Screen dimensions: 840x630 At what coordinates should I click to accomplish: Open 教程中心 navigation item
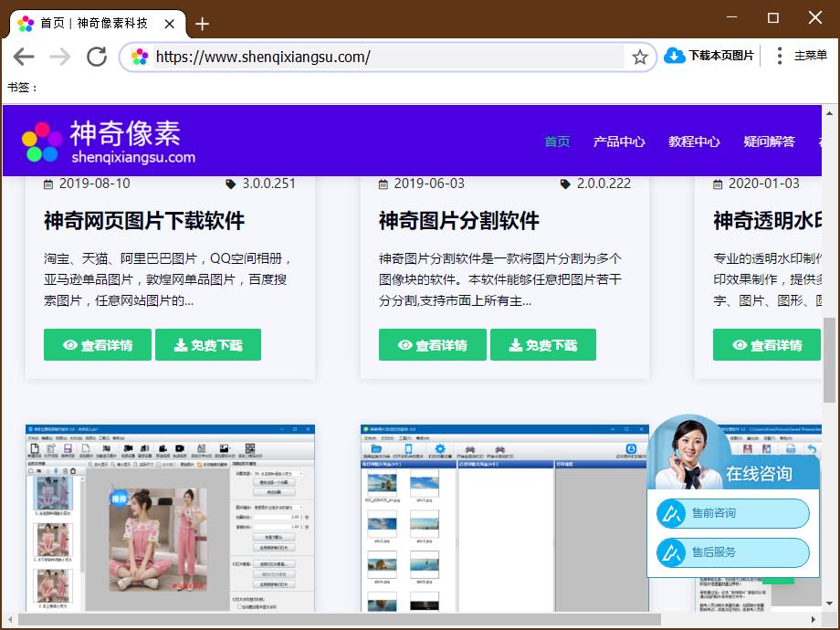(x=694, y=142)
